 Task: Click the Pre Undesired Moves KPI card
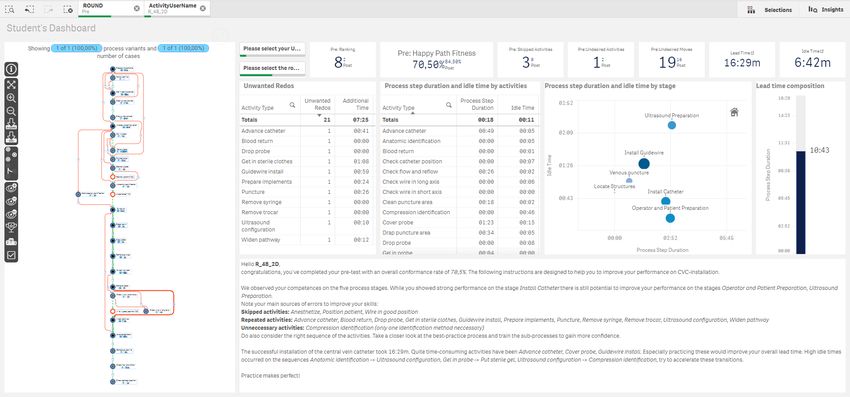[672, 60]
